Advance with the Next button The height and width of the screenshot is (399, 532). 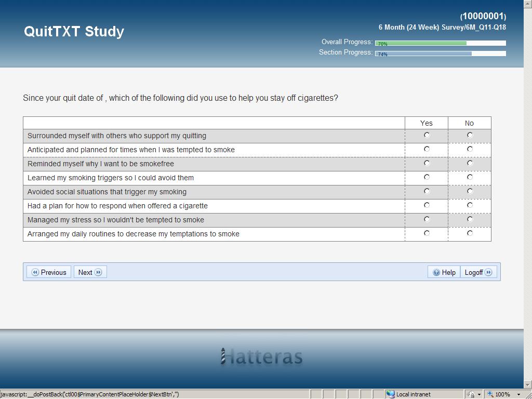(90, 272)
